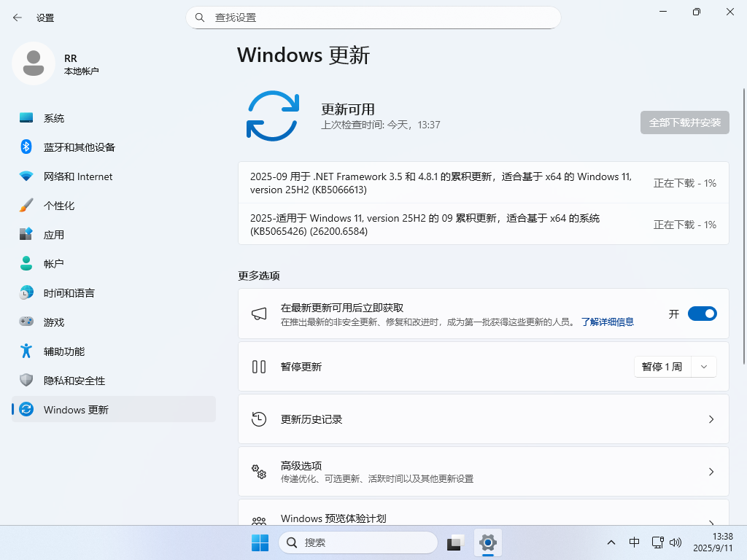The height and width of the screenshot is (560, 747).
Task: Open 应用 settings page
Action: pos(114,234)
